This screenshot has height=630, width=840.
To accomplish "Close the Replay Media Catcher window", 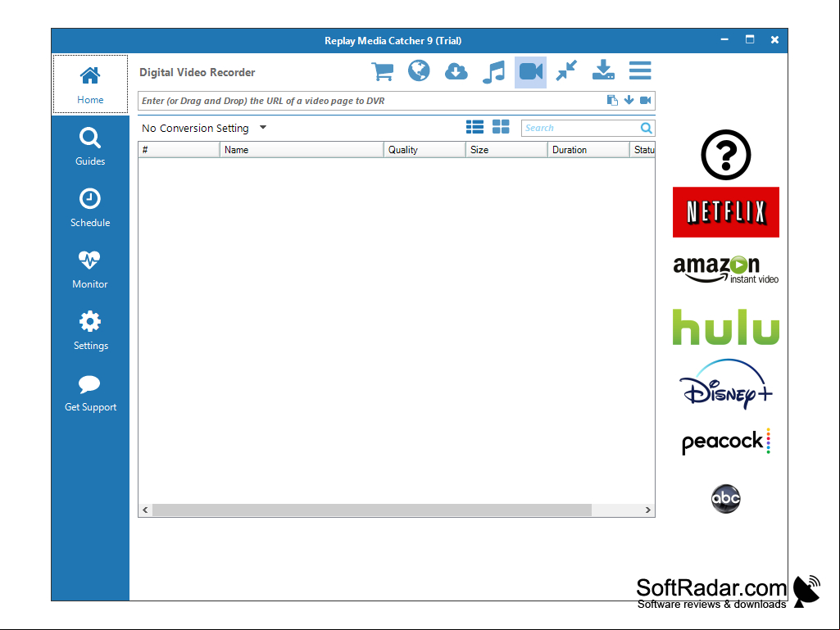I will [774, 39].
